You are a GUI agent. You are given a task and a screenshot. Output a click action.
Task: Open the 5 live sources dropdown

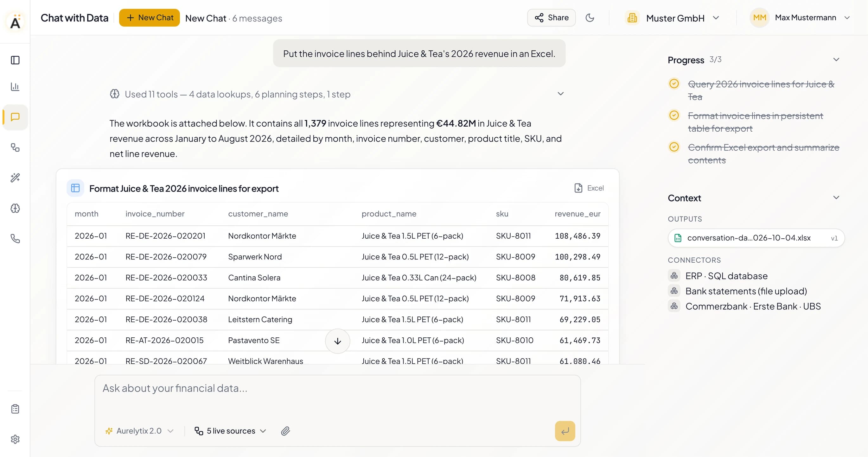tap(231, 431)
